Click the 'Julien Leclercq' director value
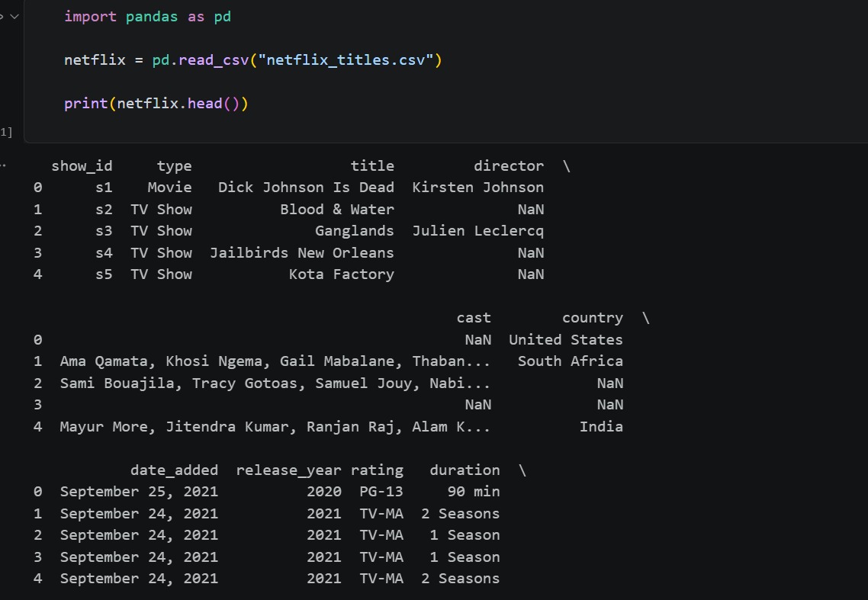 [x=477, y=231]
